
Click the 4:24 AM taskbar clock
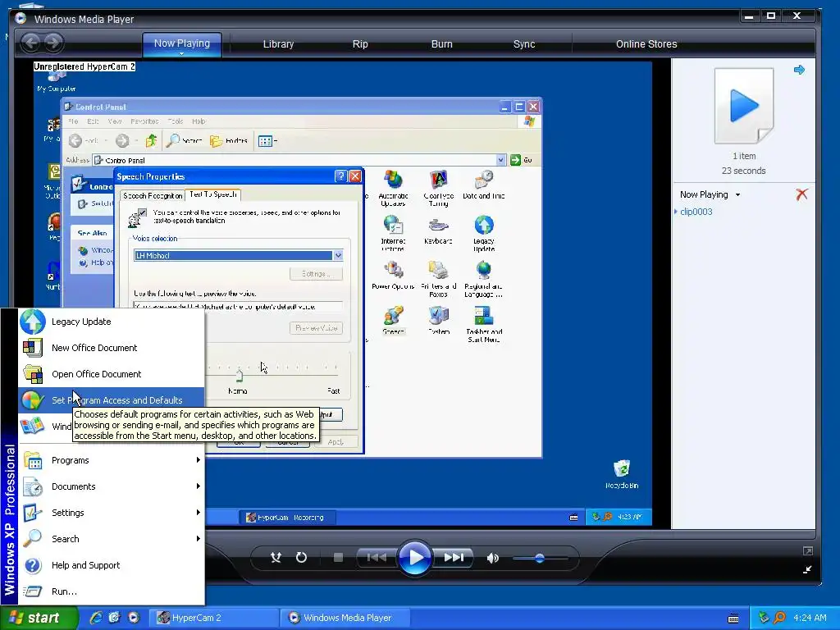coord(810,618)
